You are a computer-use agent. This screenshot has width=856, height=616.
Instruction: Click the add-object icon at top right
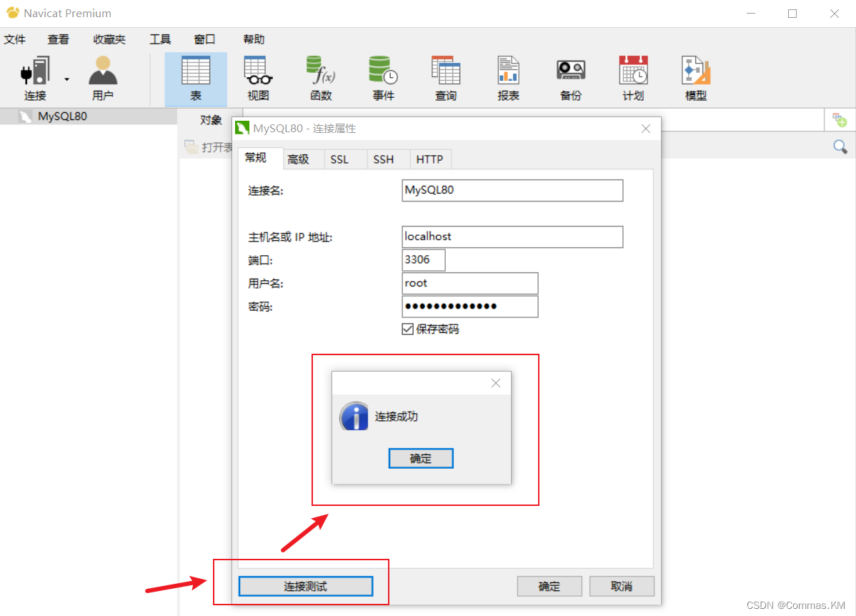[x=840, y=119]
